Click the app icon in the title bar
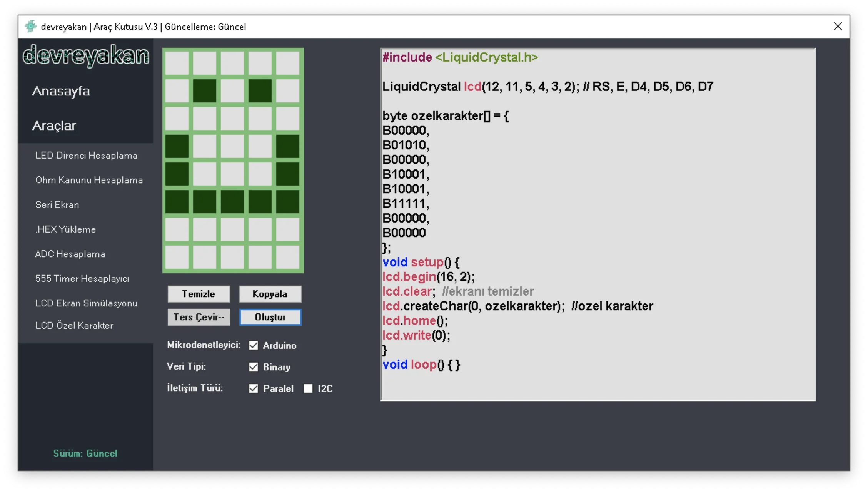 pyautogui.click(x=30, y=27)
